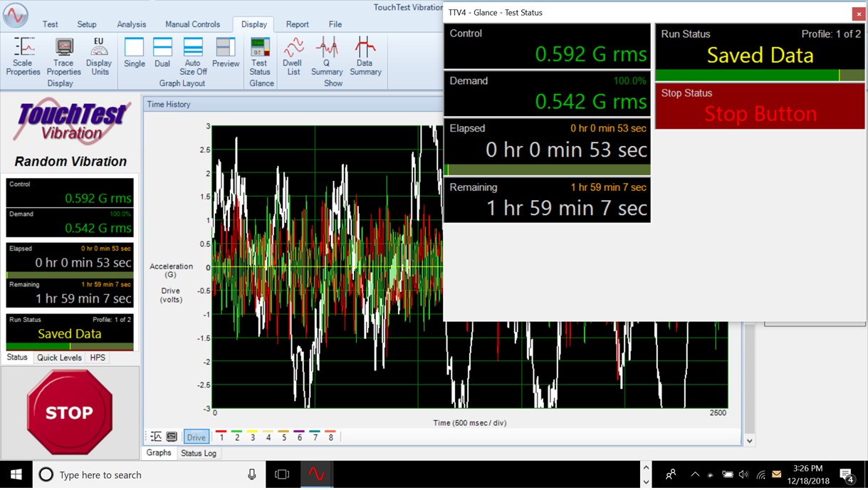Toggle channel 3 yellow trace
The width and height of the screenshot is (868, 490).
click(253, 436)
